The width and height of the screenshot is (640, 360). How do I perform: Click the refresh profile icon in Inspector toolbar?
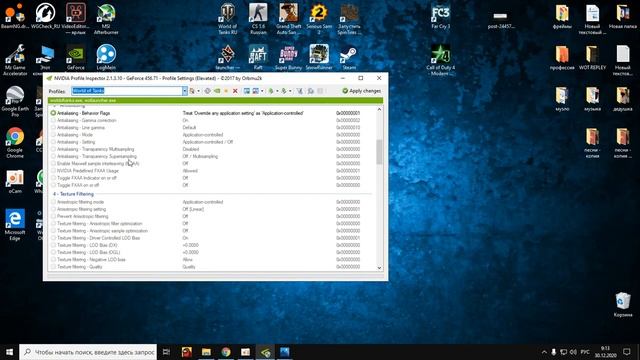207,91
